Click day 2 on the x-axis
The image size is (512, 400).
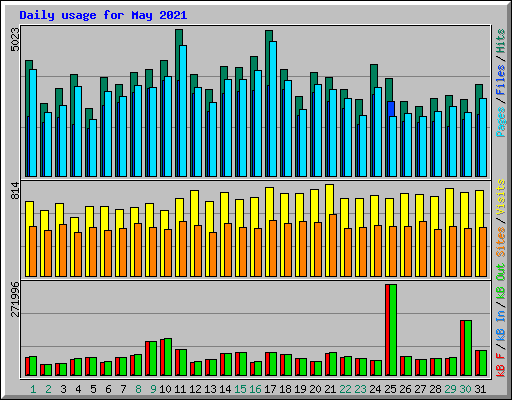[x=48, y=389]
